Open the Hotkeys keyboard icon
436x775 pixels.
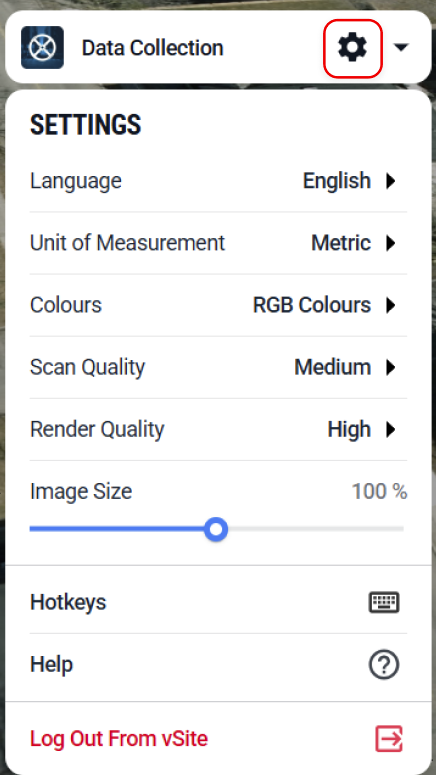(384, 603)
